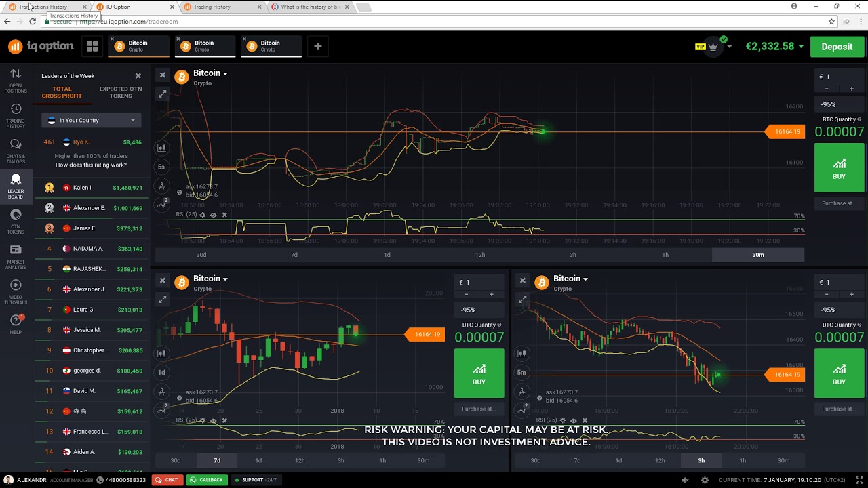Toggle RSI visibility eye on bottom-right chart
The image size is (868, 488).
click(573, 420)
